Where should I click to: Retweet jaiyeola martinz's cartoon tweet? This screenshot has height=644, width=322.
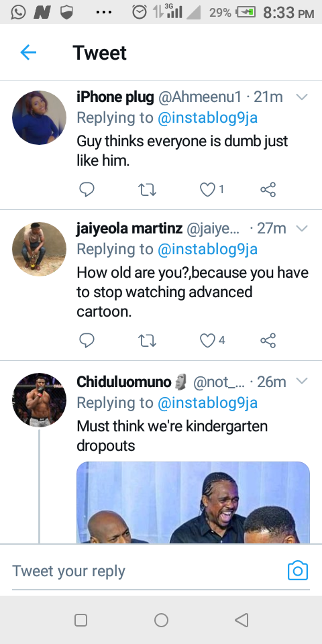pyautogui.click(x=147, y=341)
